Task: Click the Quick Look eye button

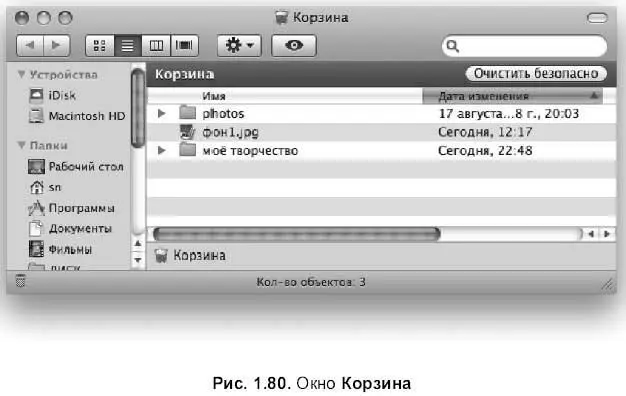Action: pos(294,46)
